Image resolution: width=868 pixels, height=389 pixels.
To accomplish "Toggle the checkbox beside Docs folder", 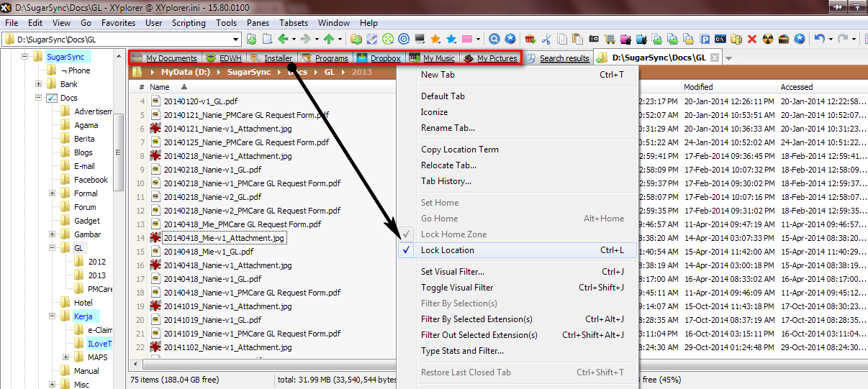I will pyautogui.click(x=52, y=98).
